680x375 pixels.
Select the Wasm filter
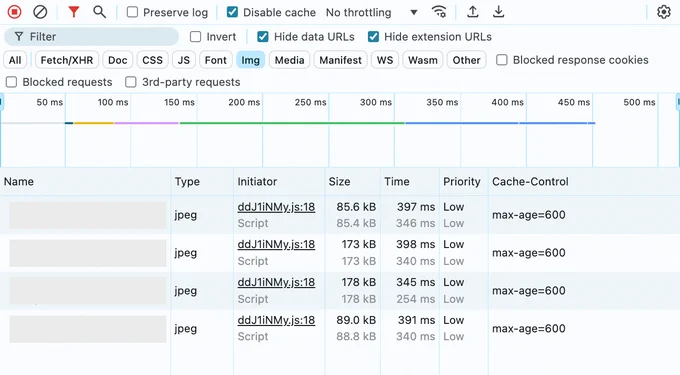point(423,60)
